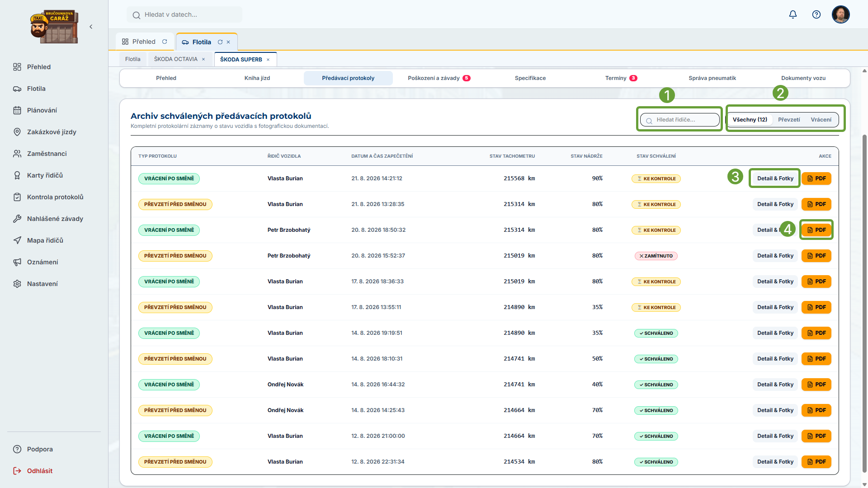Image resolution: width=868 pixels, height=488 pixels.
Task: Switch to Kniha jízd tab
Action: click(x=257, y=78)
